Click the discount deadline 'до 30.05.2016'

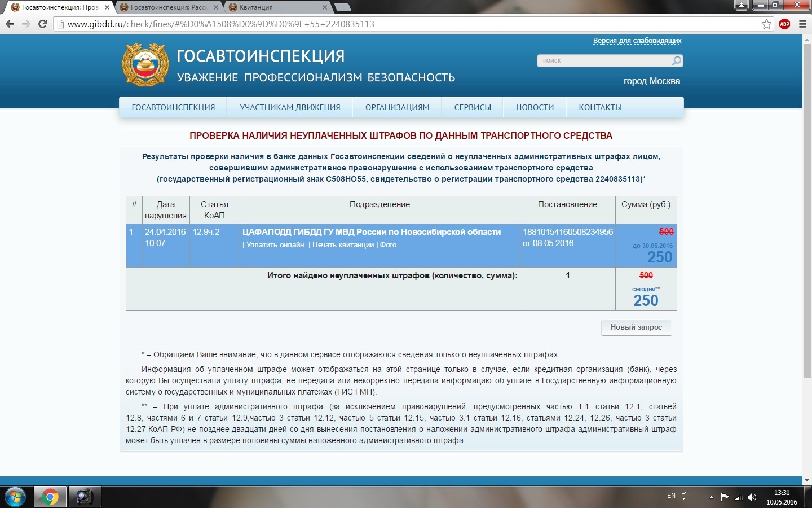tap(652, 246)
